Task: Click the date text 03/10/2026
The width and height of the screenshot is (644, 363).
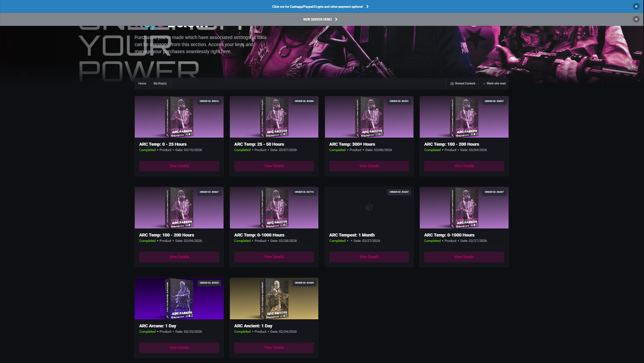Action: (193, 150)
